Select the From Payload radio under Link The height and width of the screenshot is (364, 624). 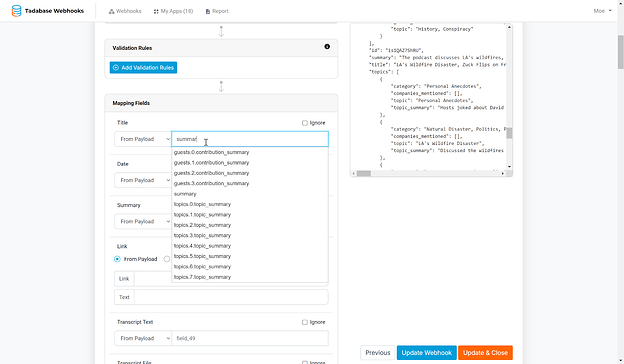117,259
